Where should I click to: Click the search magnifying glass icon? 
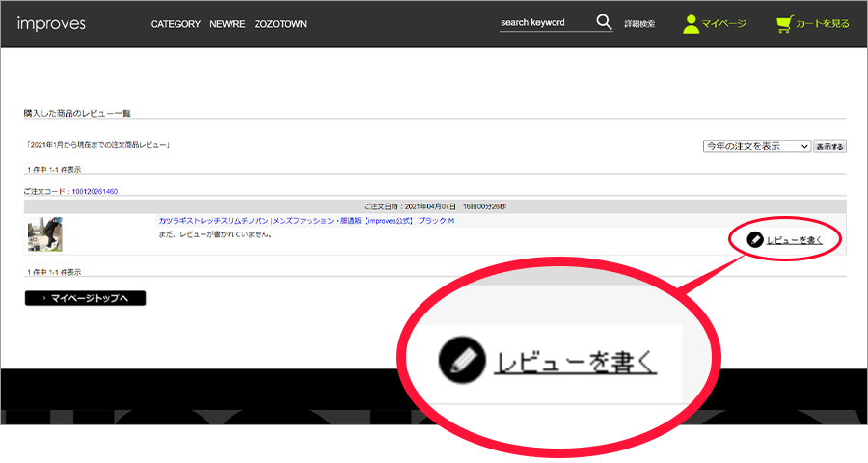tap(604, 22)
